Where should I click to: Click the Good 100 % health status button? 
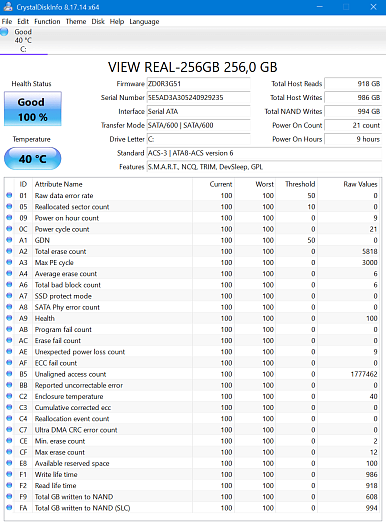pos(33,109)
